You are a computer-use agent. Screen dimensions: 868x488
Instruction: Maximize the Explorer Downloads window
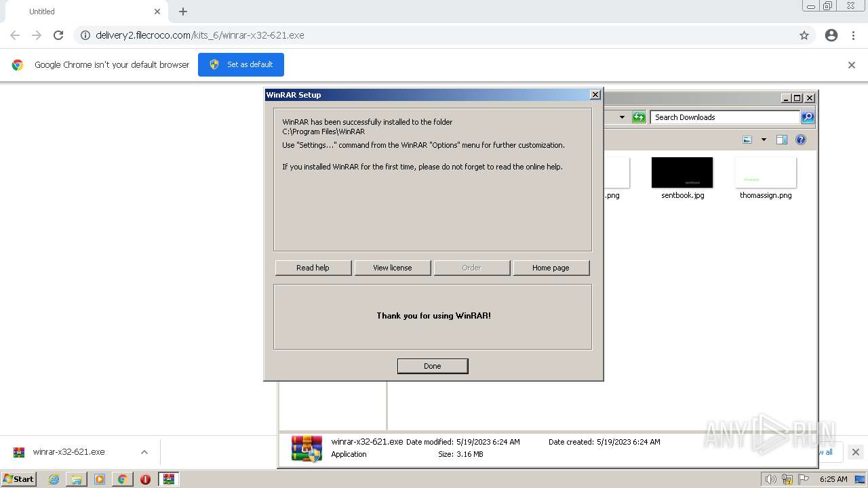pyautogui.click(x=797, y=98)
